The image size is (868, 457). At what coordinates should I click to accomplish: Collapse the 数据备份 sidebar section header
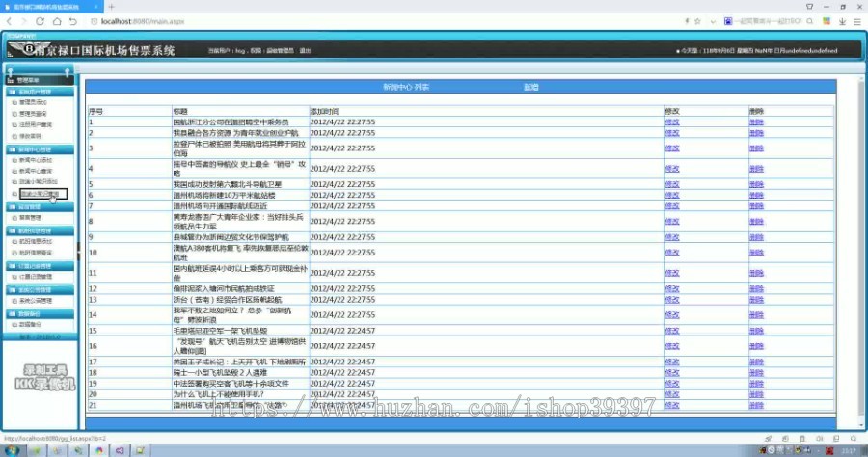click(40, 313)
